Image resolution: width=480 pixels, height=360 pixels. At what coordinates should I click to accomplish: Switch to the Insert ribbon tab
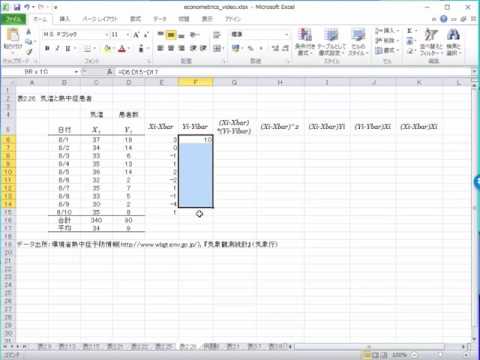pyautogui.click(x=65, y=19)
